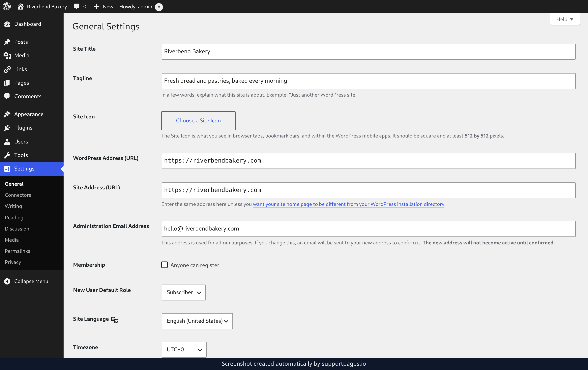Click the translation icon next to Site Language
Viewport: 588px width, 370px height.
(x=115, y=320)
